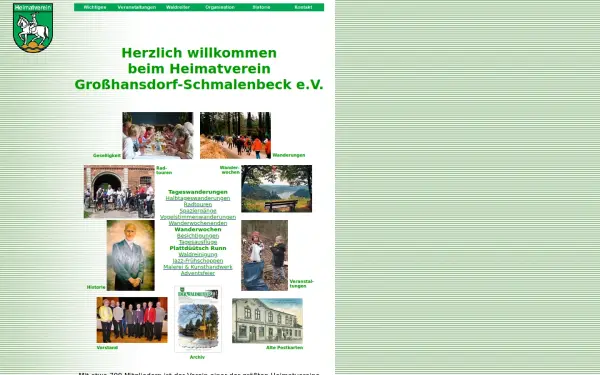Viewport: 600px width, 375px height.
Task: Open the Radtouren link in center list
Action: point(198,204)
